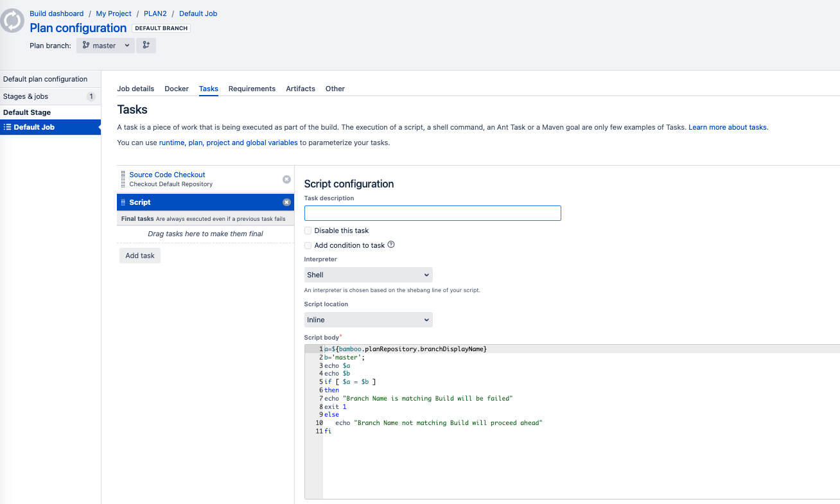This screenshot has height=504, width=840.
Task: Go to Build dashboard breadcrumb
Action: (57, 13)
